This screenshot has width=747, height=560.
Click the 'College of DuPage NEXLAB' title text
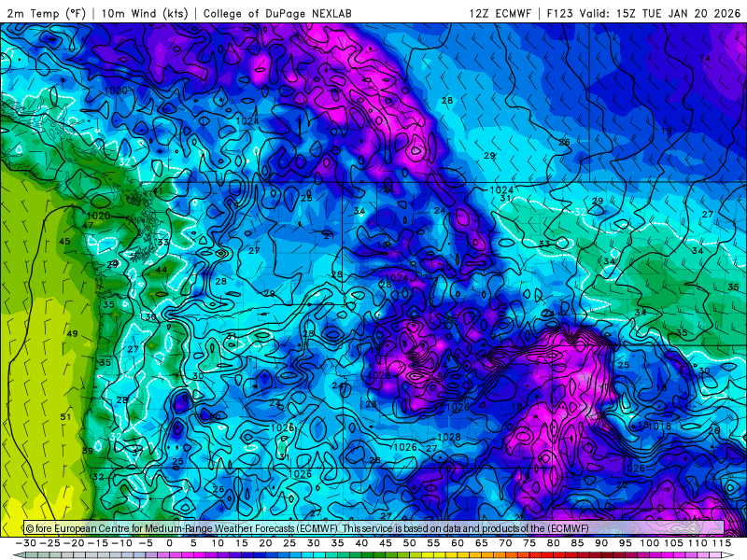[277, 13]
